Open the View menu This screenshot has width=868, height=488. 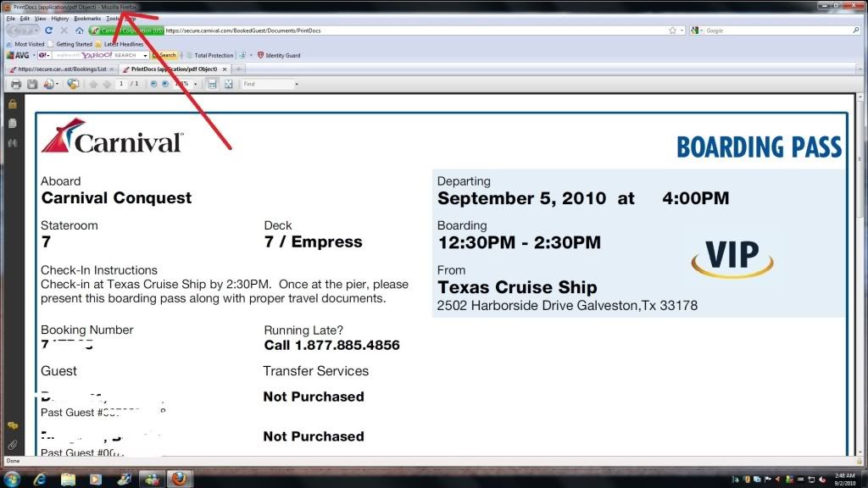[x=41, y=19]
